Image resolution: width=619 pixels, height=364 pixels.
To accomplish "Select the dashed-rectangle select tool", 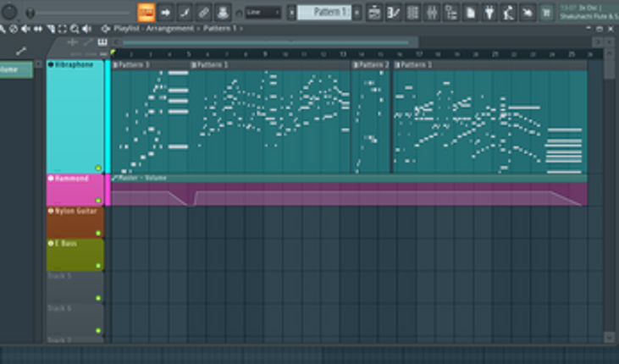I will point(63,29).
